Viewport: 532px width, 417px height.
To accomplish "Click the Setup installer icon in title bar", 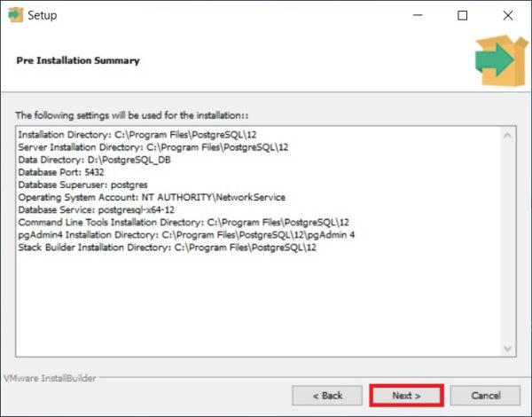I will point(15,15).
